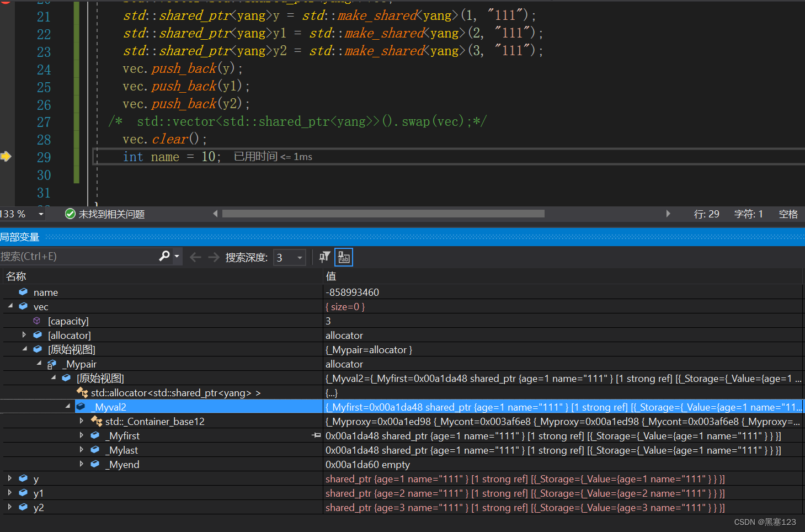The height and width of the screenshot is (532, 805).
Task: Click the base-class icon beside std::allocator
Action: coord(82,392)
